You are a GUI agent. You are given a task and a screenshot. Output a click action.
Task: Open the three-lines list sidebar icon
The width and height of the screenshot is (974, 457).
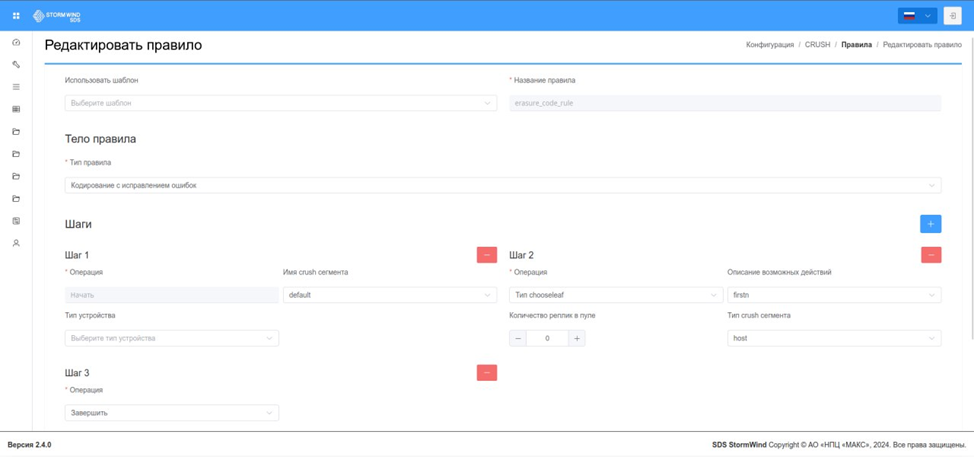coord(16,87)
